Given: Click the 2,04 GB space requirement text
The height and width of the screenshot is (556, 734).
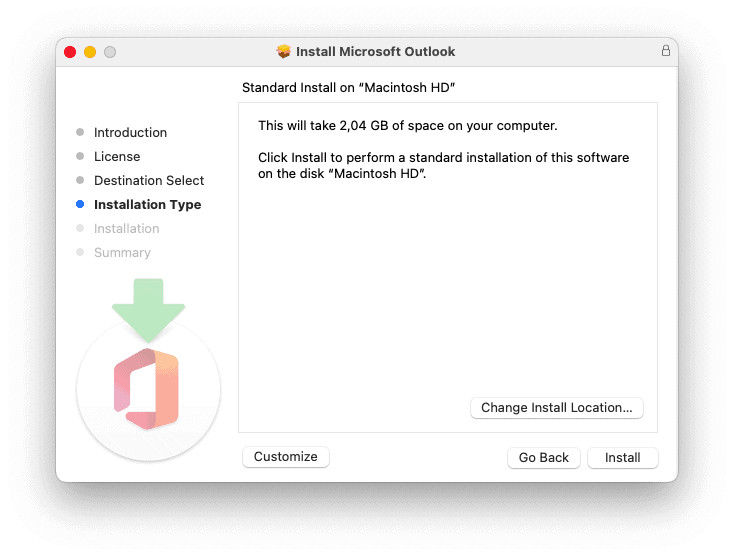Looking at the screenshot, I should tap(408, 125).
